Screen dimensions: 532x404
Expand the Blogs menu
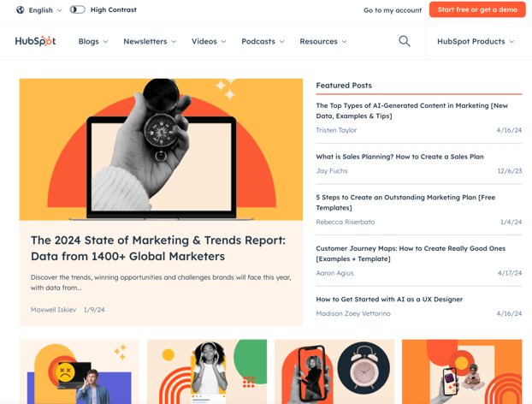pyautogui.click(x=93, y=41)
